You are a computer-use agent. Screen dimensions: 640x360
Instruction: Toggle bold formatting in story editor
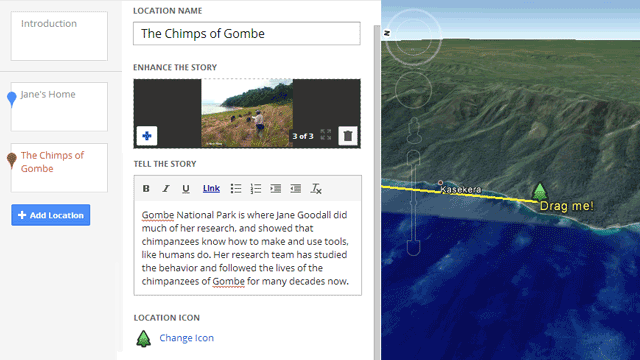coord(146,189)
